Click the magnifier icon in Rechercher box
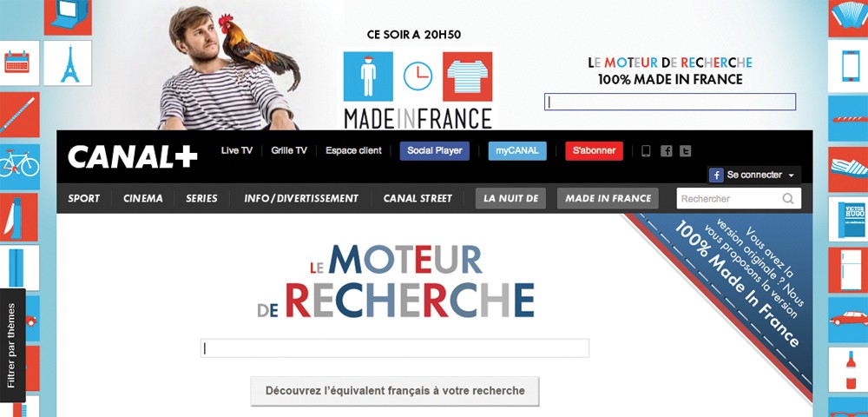The image size is (868, 417). tap(788, 198)
